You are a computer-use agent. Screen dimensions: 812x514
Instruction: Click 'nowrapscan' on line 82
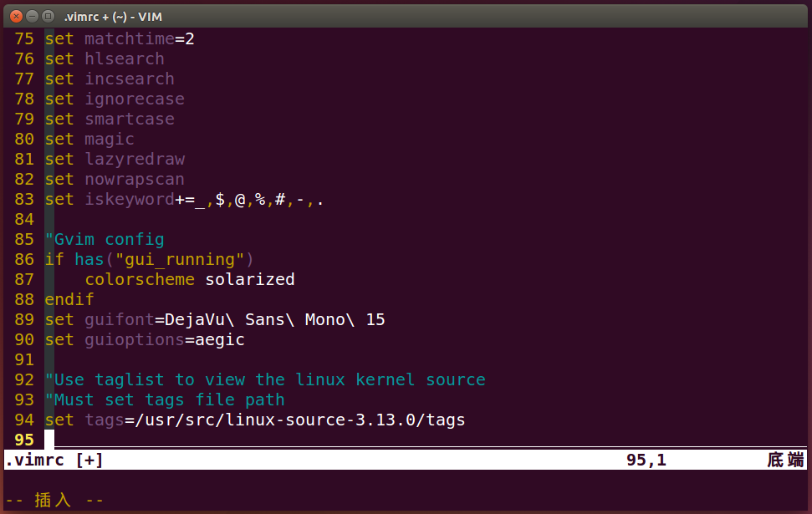[x=135, y=179]
